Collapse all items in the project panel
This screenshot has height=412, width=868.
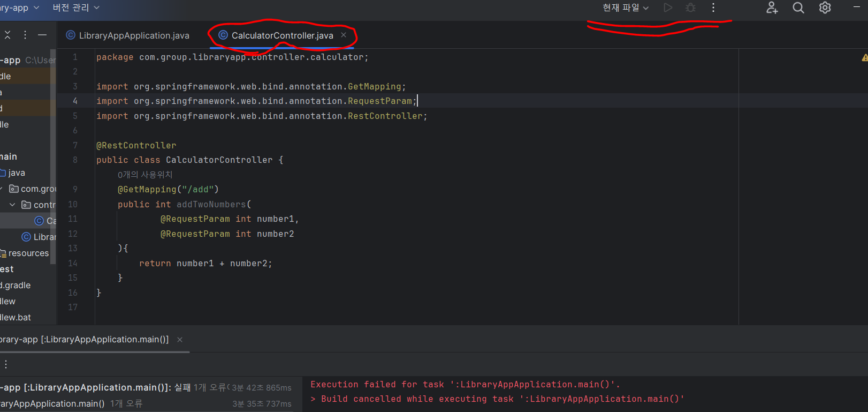7,35
